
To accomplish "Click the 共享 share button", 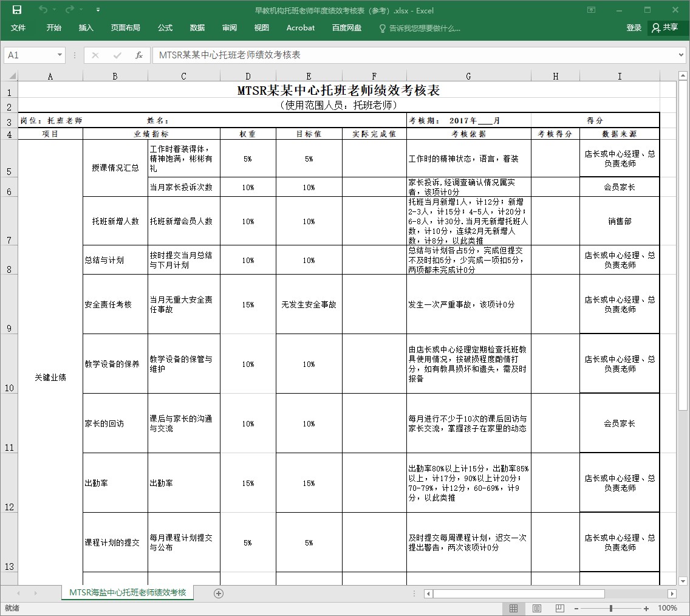I will pyautogui.click(x=666, y=28).
